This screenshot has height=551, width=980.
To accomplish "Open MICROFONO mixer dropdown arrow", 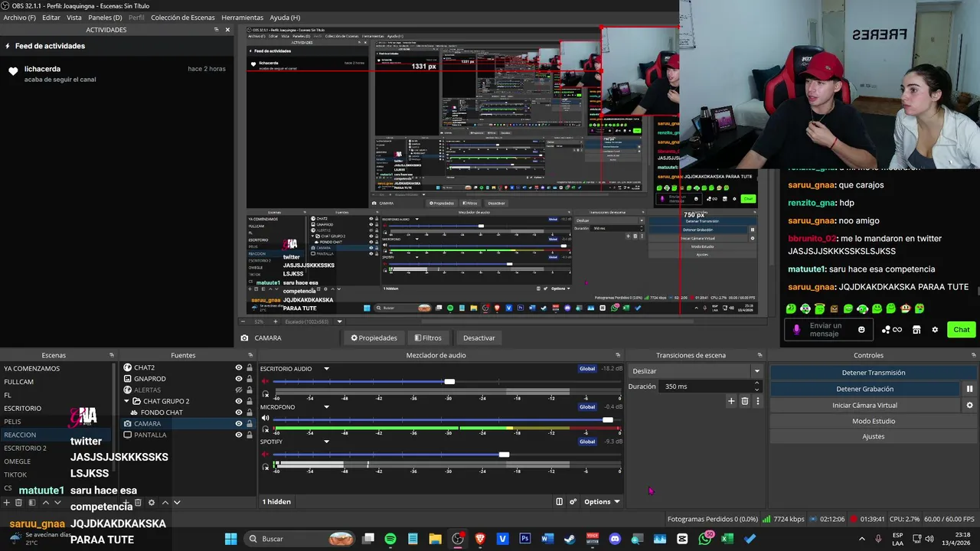I will [326, 407].
